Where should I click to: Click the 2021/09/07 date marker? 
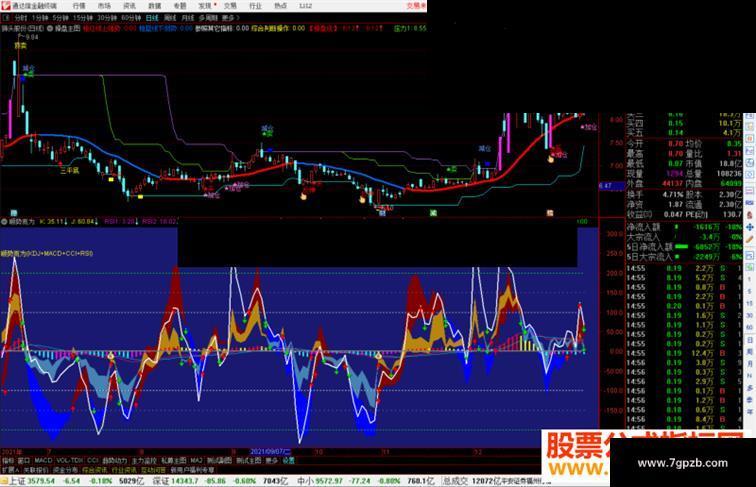270,452
